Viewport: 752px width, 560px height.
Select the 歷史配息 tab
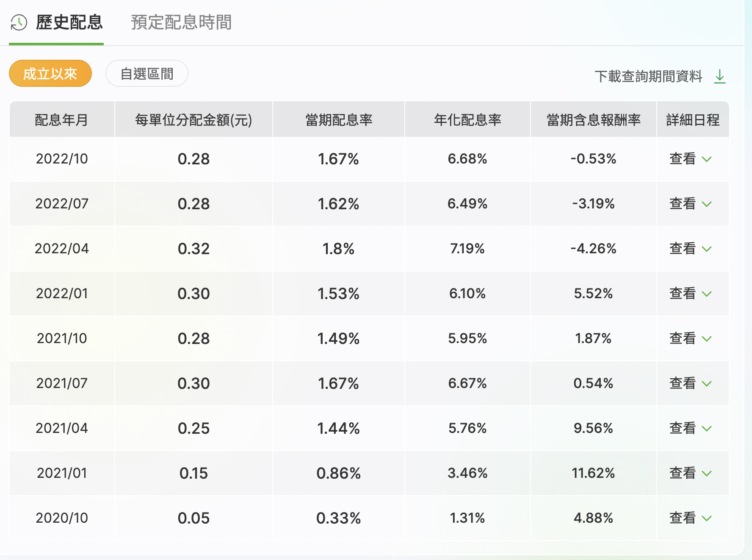[x=69, y=22]
